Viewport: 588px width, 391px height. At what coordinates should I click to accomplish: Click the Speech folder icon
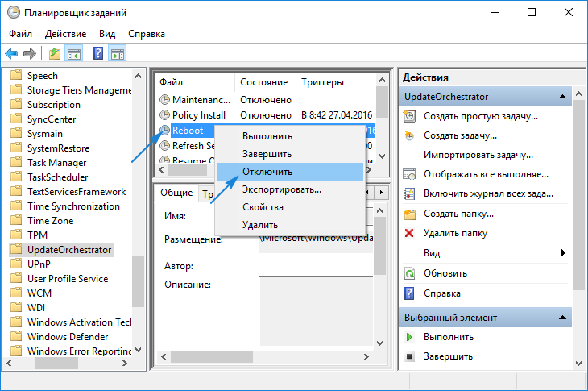[x=16, y=75]
